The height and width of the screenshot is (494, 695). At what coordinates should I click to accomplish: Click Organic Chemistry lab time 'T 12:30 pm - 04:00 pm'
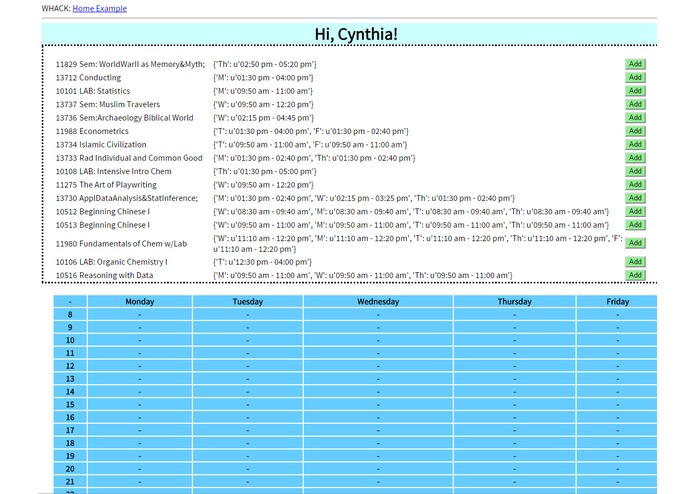tap(262, 262)
